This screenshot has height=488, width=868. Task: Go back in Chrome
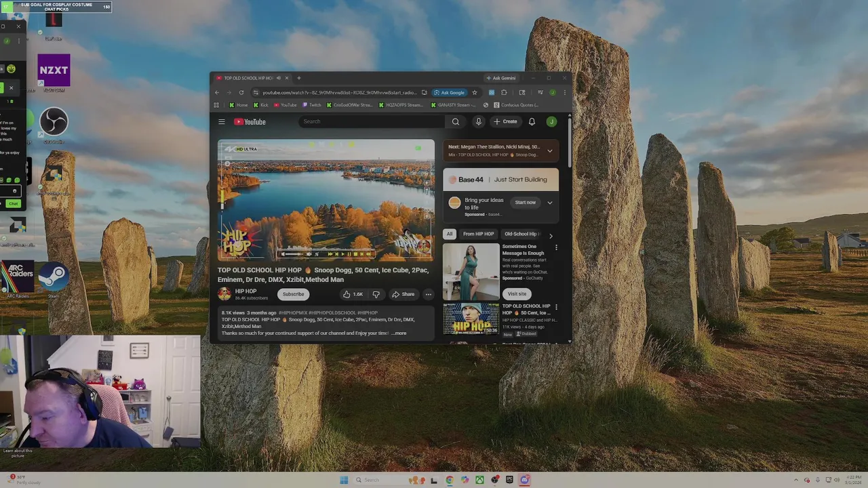tap(217, 92)
